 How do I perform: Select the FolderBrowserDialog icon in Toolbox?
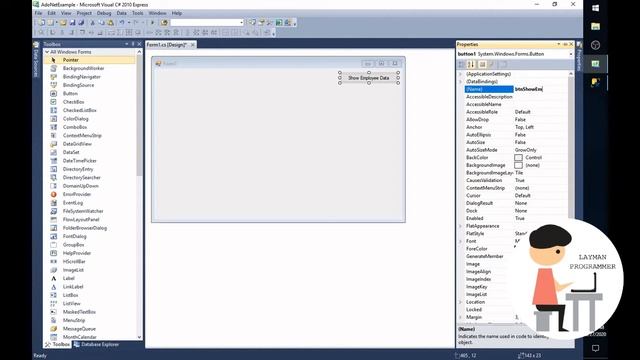(x=53, y=228)
